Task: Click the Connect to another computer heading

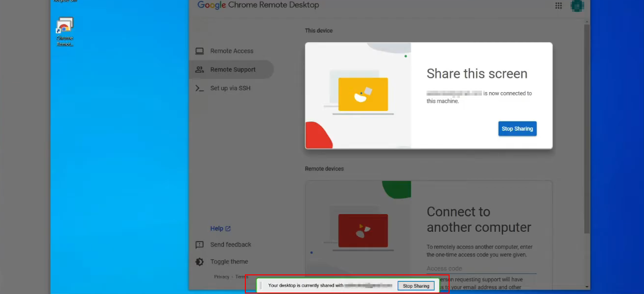Action: [479, 220]
